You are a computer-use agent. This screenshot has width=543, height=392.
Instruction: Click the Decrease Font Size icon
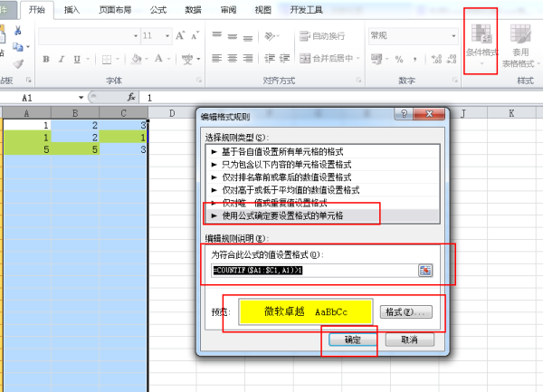[x=195, y=35]
